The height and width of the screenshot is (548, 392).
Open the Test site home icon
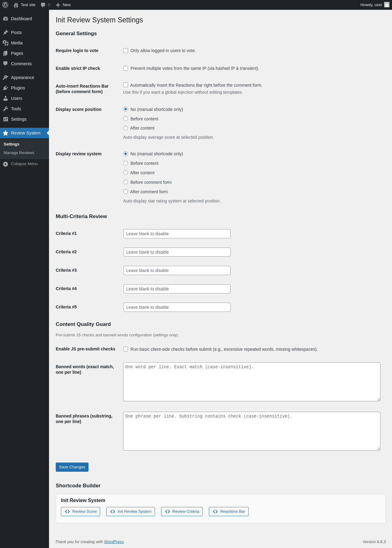tap(16, 5)
